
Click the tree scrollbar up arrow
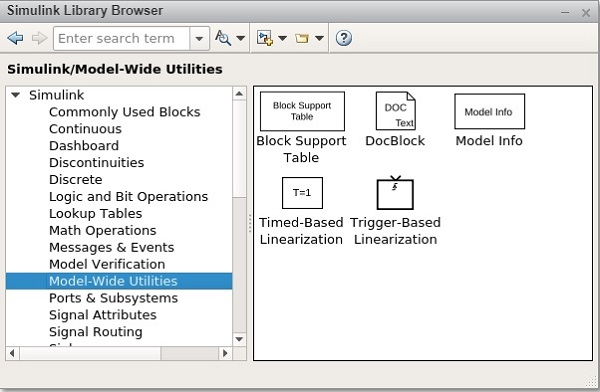(240, 94)
